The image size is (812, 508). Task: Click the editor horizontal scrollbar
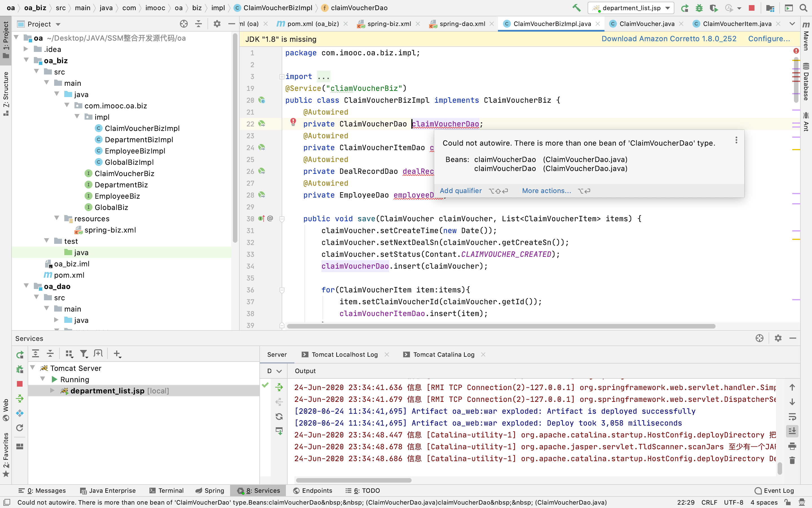point(501,326)
